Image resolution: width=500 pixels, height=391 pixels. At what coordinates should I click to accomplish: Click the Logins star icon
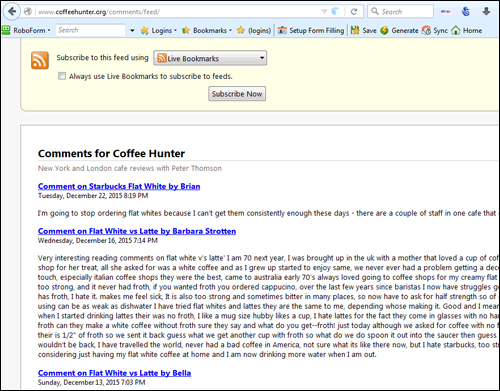(x=145, y=31)
